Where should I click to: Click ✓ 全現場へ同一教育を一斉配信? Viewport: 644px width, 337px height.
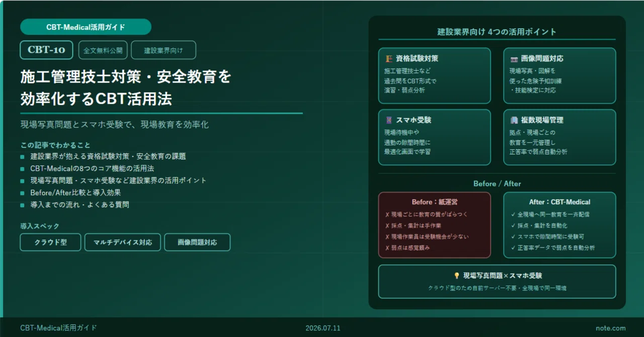550,214
